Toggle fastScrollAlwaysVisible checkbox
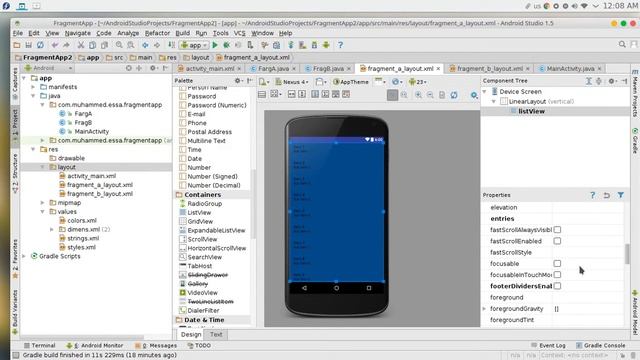The width and height of the screenshot is (640, 360). 557,230
